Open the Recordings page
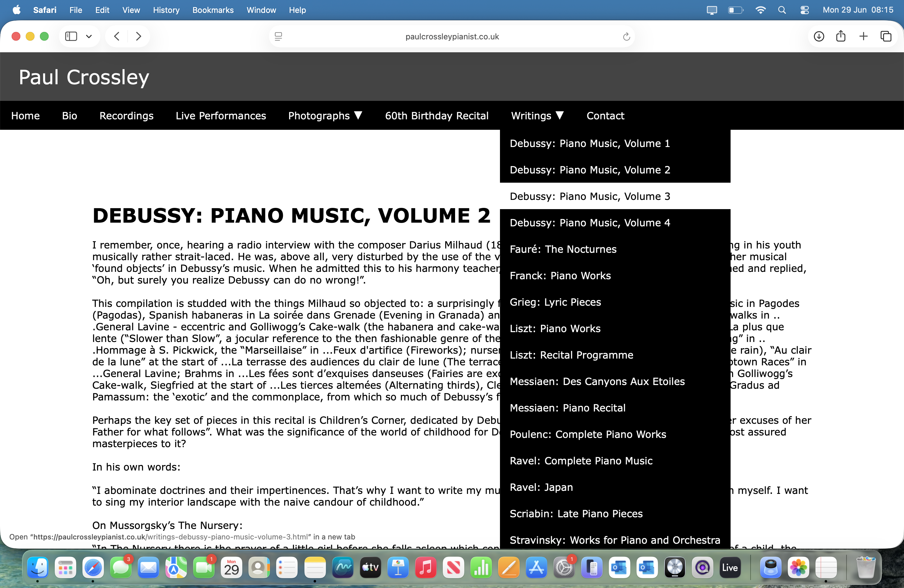 point(126,115)
